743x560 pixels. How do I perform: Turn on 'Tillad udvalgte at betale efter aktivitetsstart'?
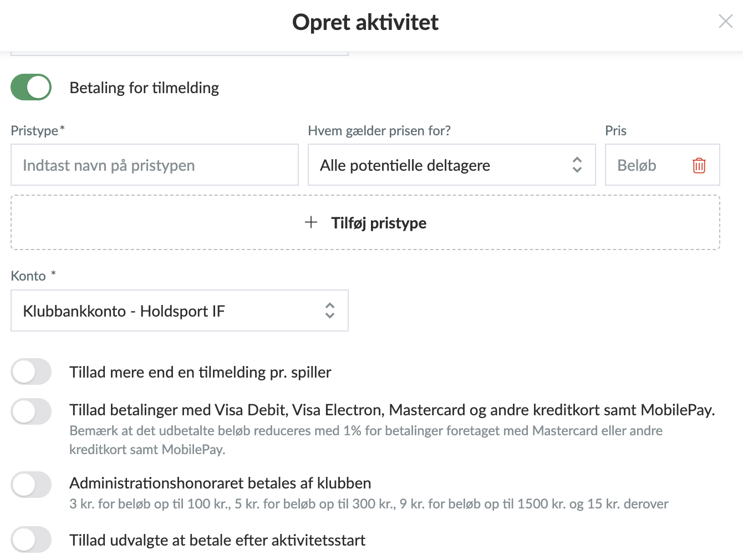point(31,539)
